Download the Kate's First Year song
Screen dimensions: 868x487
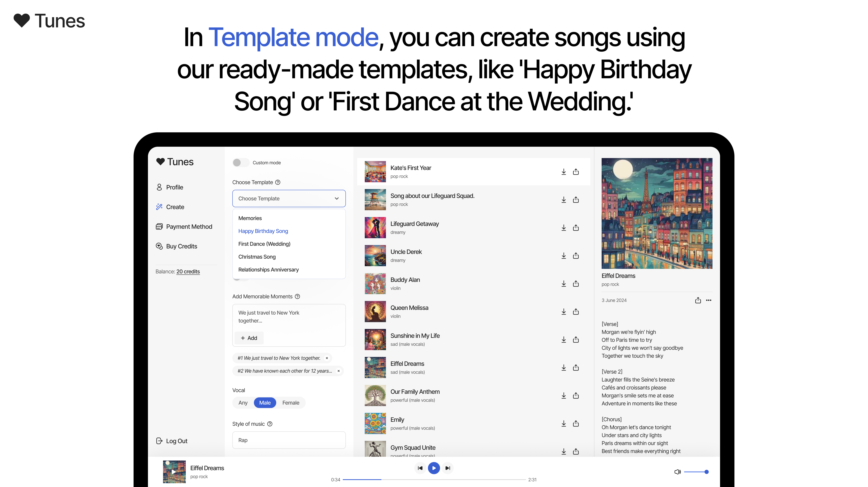point(563,172)
